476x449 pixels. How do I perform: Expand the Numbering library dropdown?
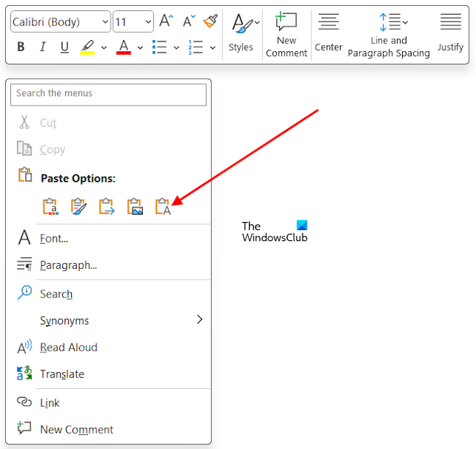coord(213,48)
